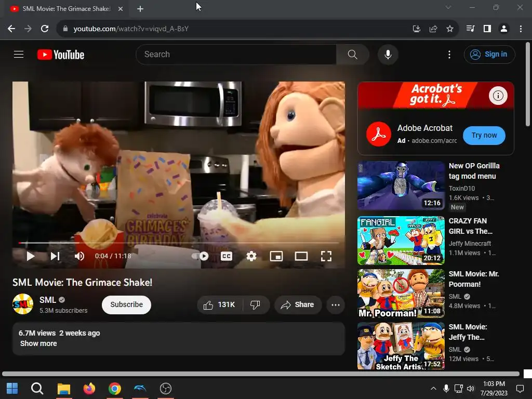Bookmark this tab with star
This screenshot has height=399, width=532.
(x=449, y=29)
